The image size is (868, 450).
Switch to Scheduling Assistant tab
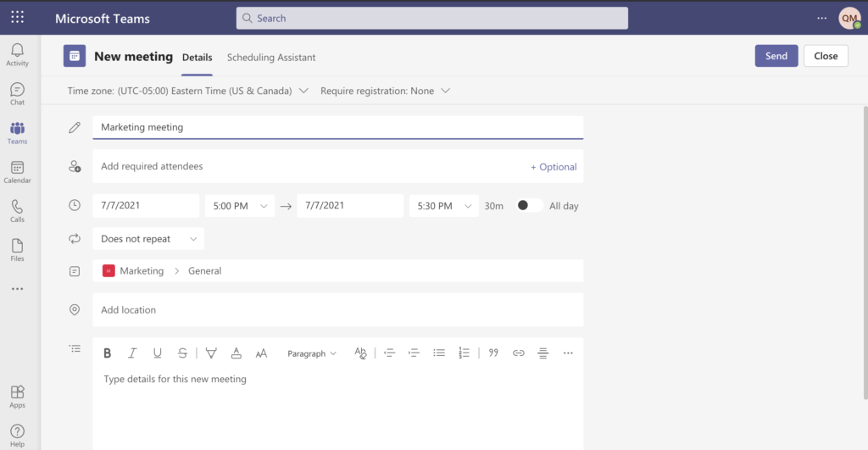tap(271, 57)
